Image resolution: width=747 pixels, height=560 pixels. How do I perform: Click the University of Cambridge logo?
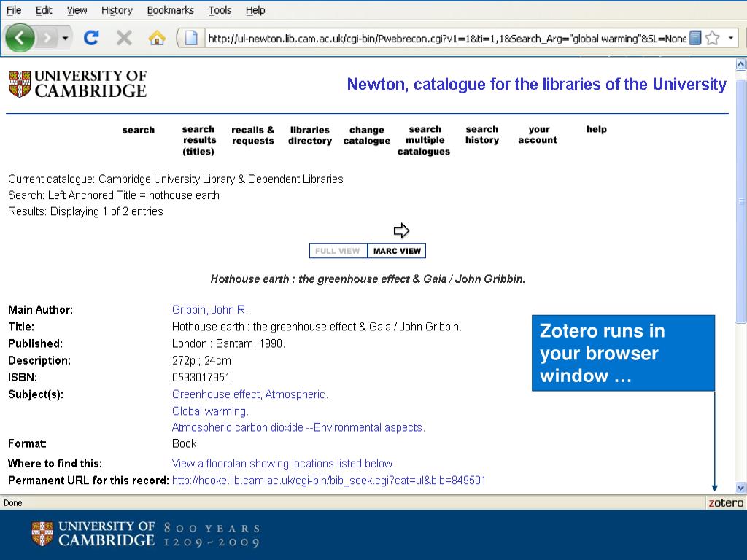[77, 84]
